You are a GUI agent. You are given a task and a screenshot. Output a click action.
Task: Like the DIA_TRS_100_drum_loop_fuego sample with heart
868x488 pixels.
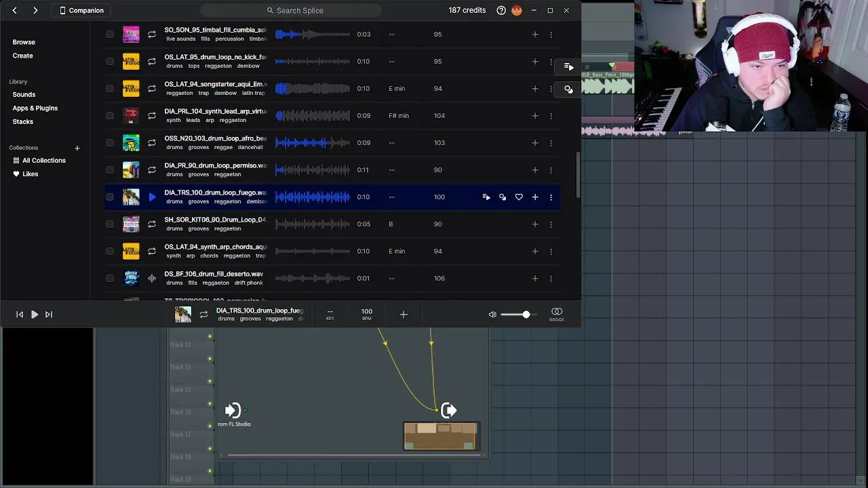pos(519,197)
